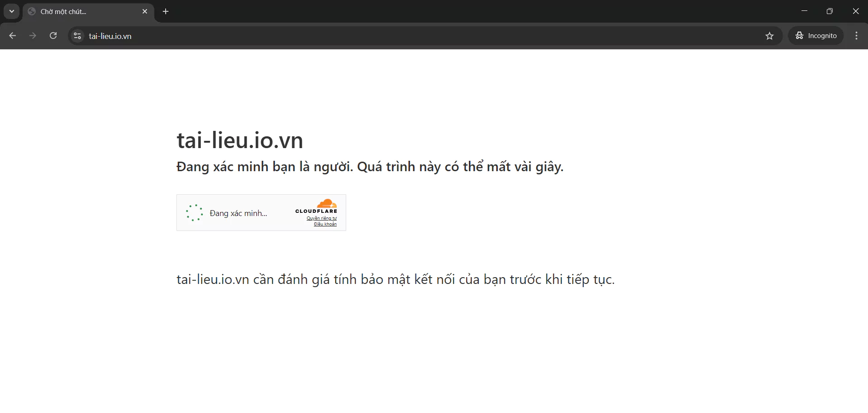Go back to the previous page
Viewport: 868px width, 413px height.
point(13,36)
